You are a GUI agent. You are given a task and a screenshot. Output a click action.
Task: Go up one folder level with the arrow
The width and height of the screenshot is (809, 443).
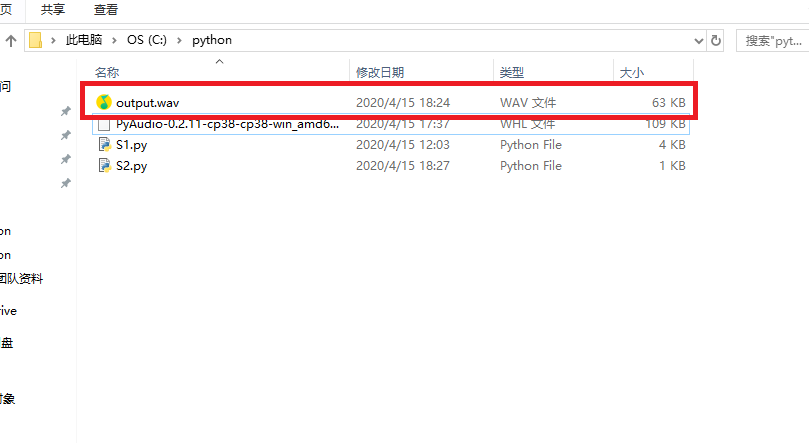click(x=11, y=41)
